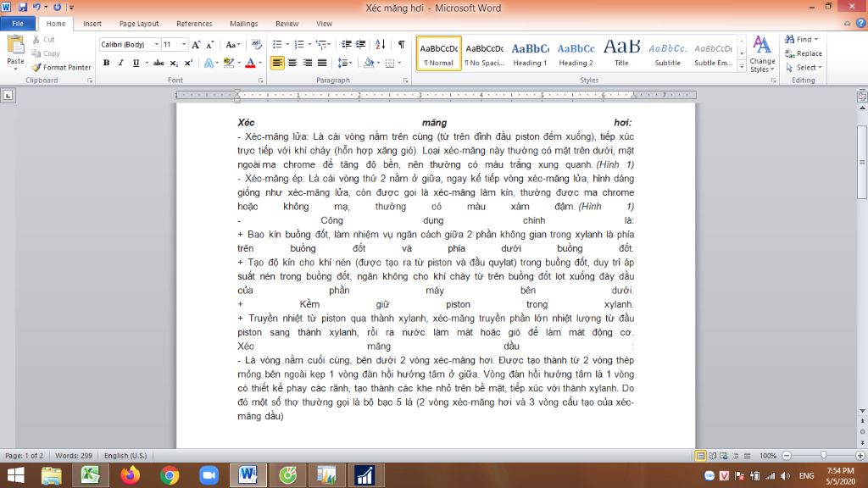Click the Text Effects glowing A icon

209,63
